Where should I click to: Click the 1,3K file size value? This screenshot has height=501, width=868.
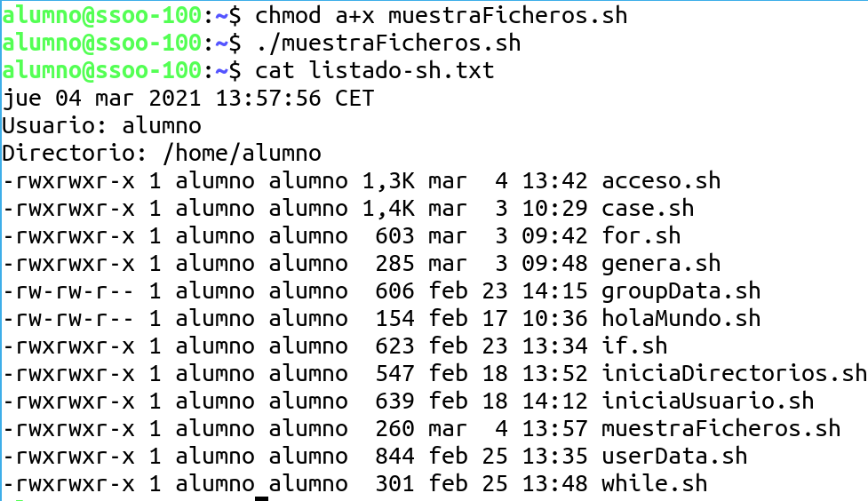pos(387,181)
